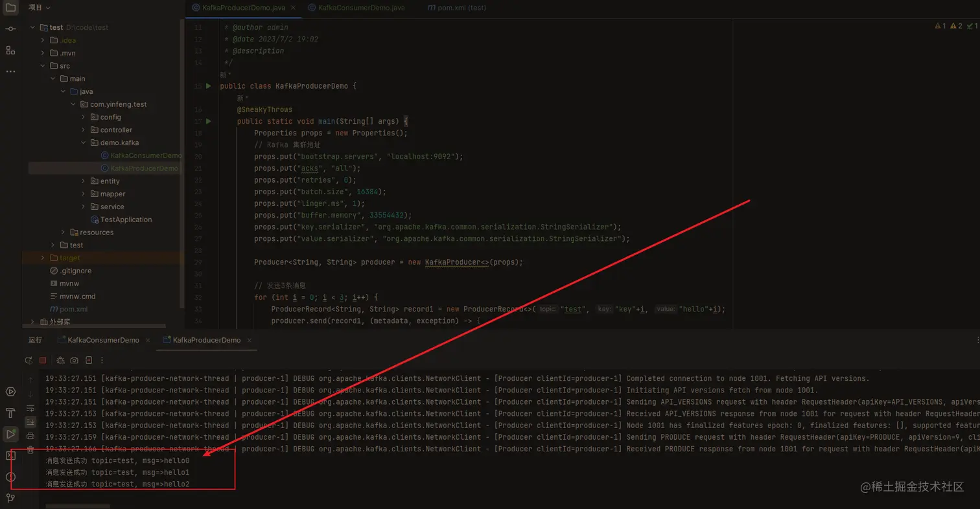This screenshot has width=980, height=509.
Task: Click the 运行 Run panel label
Action: click(35, 340)
